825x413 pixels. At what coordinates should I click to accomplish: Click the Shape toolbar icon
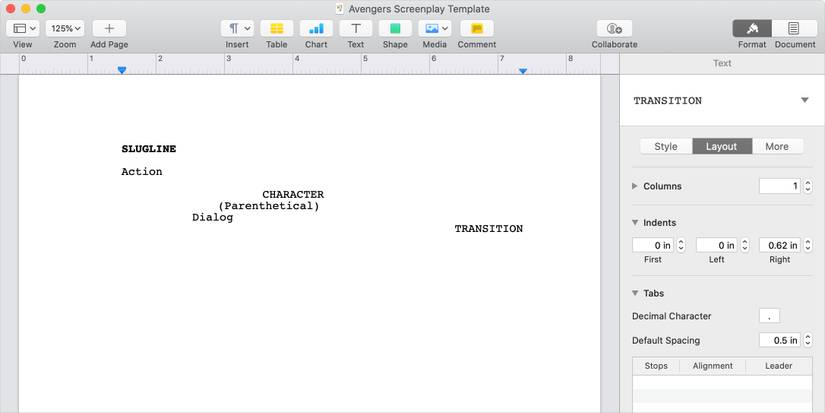tap(395, 29)
